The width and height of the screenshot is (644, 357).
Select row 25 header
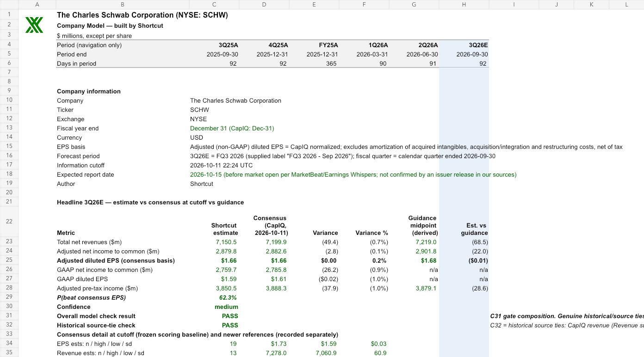pos(9,260)
